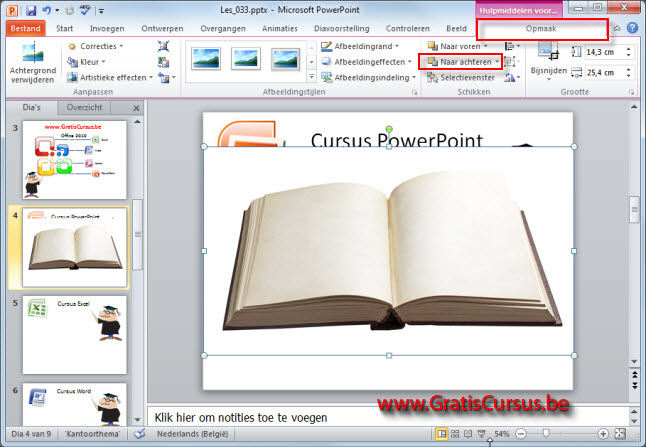Click the Bijsnijden crop icon

(x=548, y=52)
